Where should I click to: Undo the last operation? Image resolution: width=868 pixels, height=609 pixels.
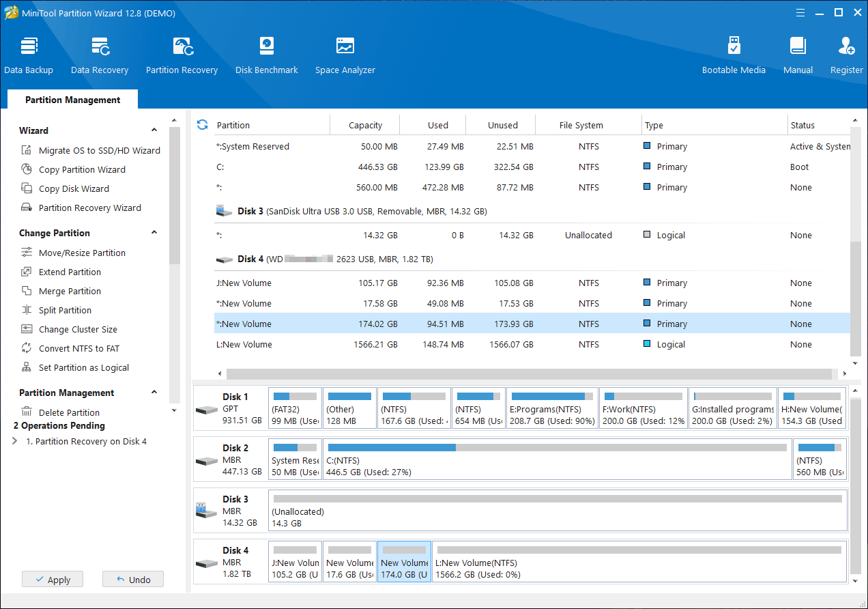coord(133,580)
